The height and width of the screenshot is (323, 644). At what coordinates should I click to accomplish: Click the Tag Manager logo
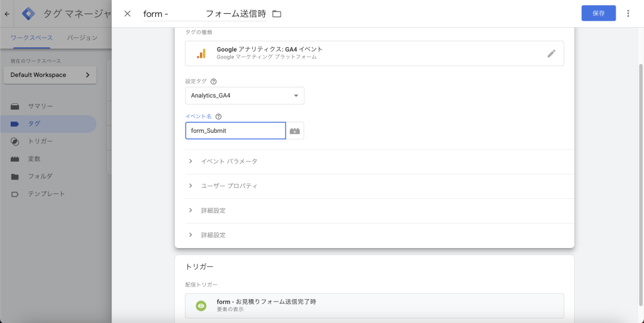(28, 14)
